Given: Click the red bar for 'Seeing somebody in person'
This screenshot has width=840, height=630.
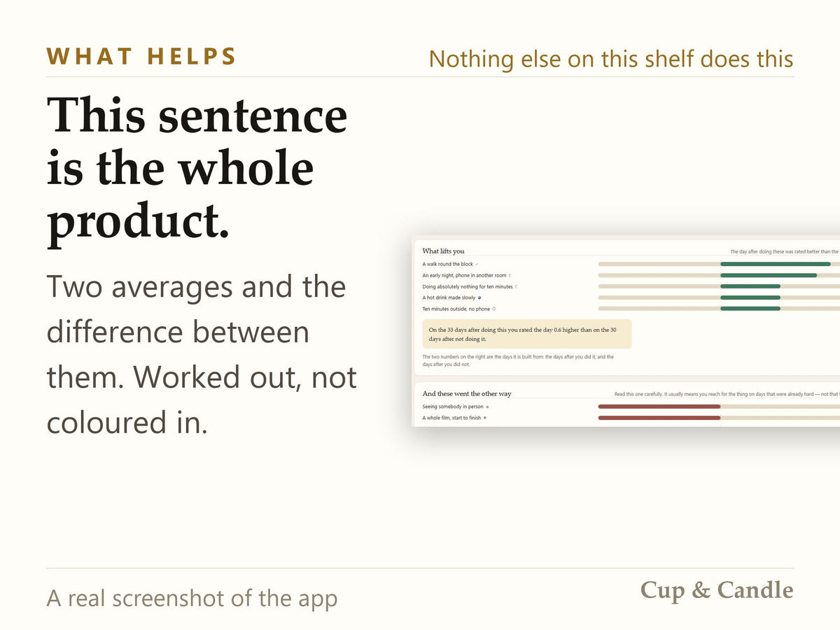Looking at the screenshot, I should 659,407.
